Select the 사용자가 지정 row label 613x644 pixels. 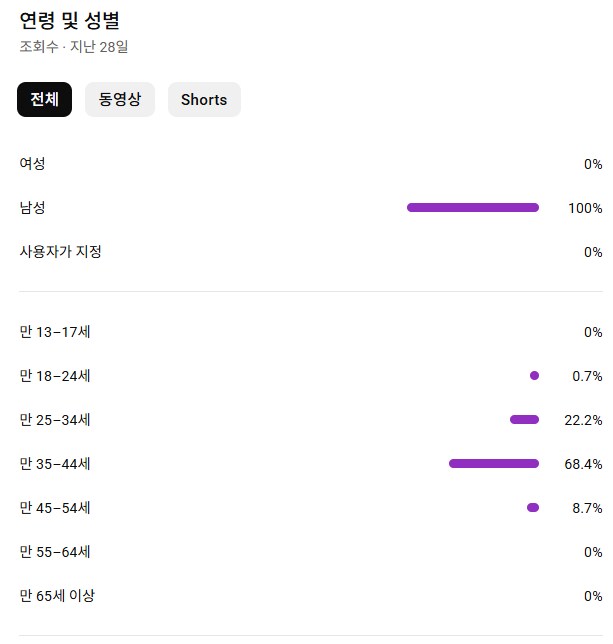[x=60, y=252]
